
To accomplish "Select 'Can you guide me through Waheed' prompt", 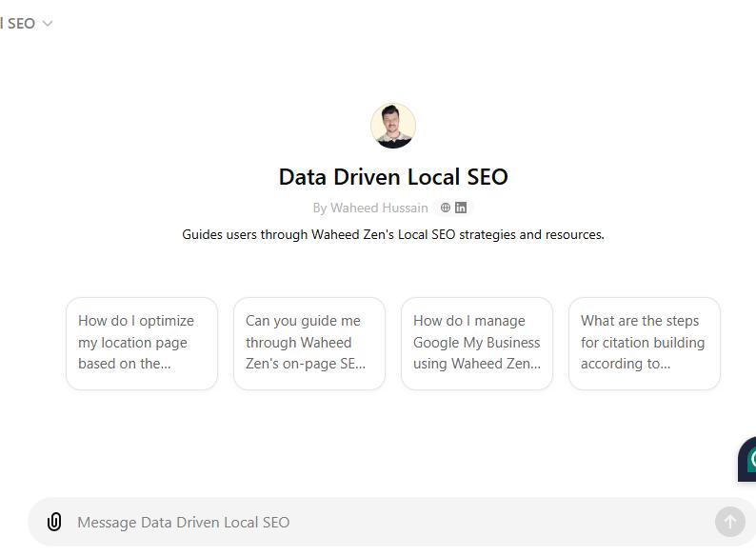I will pos(309,344).
